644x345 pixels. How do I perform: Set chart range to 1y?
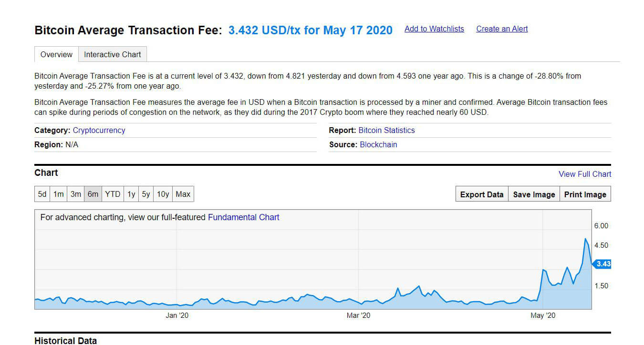coord(131,194)
